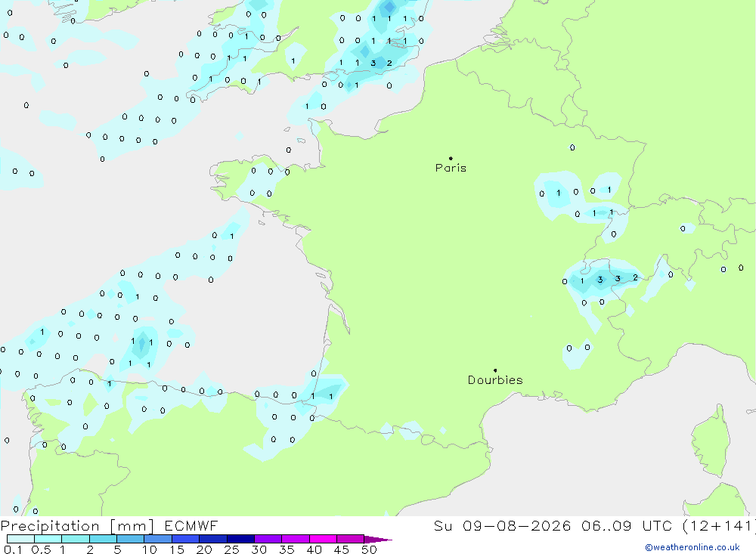Click the Paris location dot marker

point(451,158)
